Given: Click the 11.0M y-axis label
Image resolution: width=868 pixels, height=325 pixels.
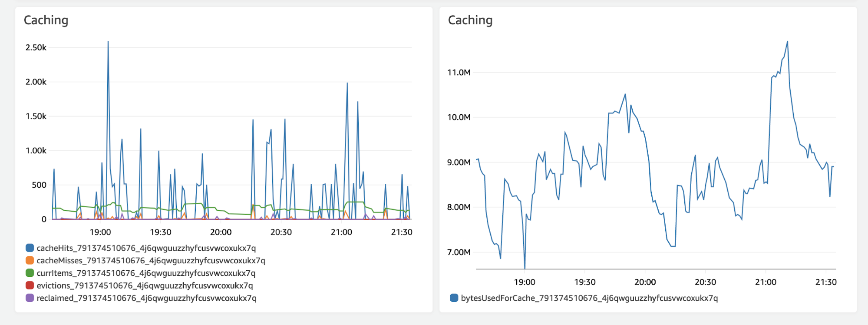Looking at the screenshot, I should (459, 73).
